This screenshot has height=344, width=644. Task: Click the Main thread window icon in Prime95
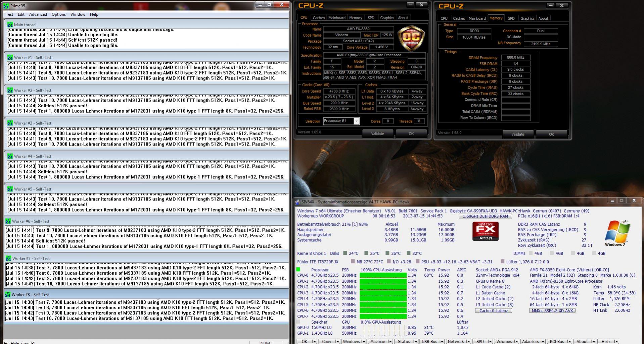pos(10,24)
